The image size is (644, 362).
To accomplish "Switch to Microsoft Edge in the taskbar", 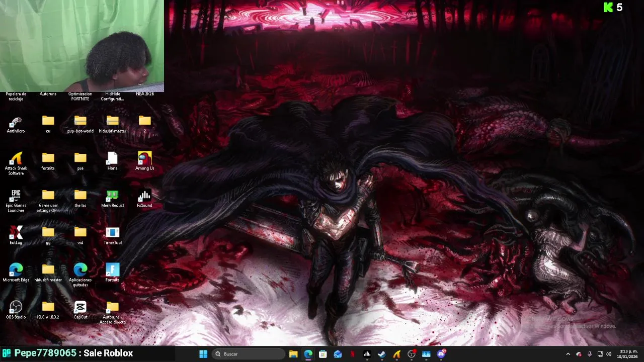I will (x=308, y=354).
